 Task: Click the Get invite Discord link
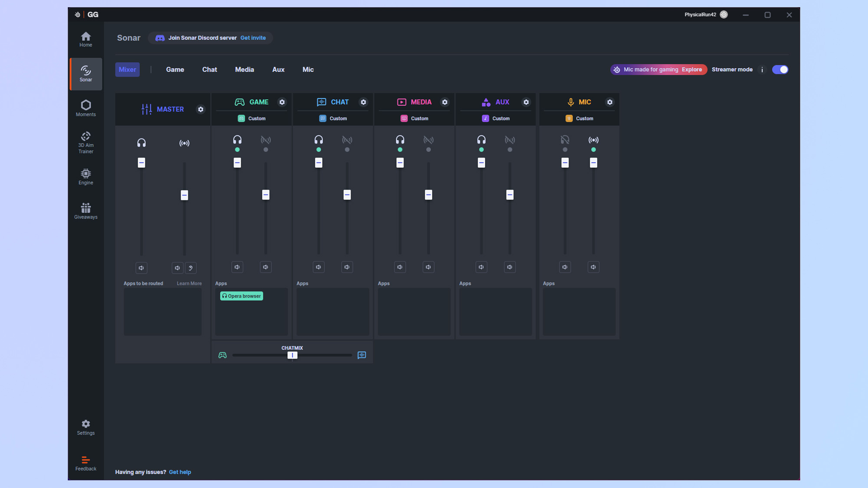253,38
